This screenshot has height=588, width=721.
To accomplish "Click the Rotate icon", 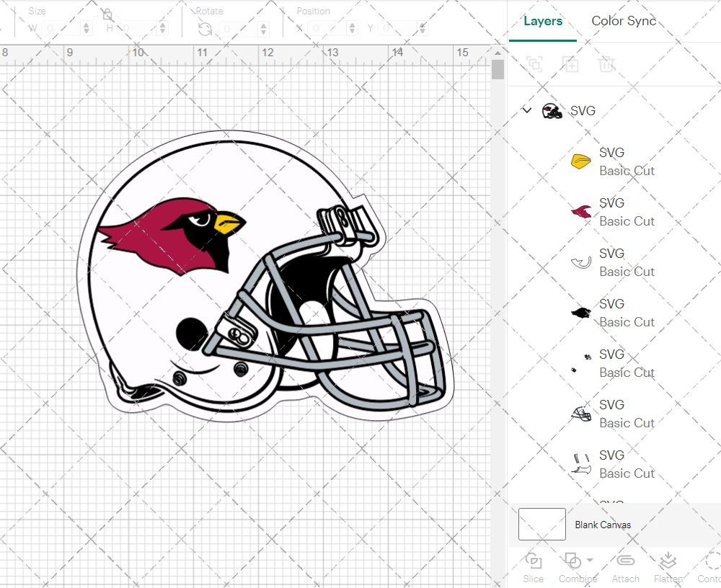I will pos(205,30).
